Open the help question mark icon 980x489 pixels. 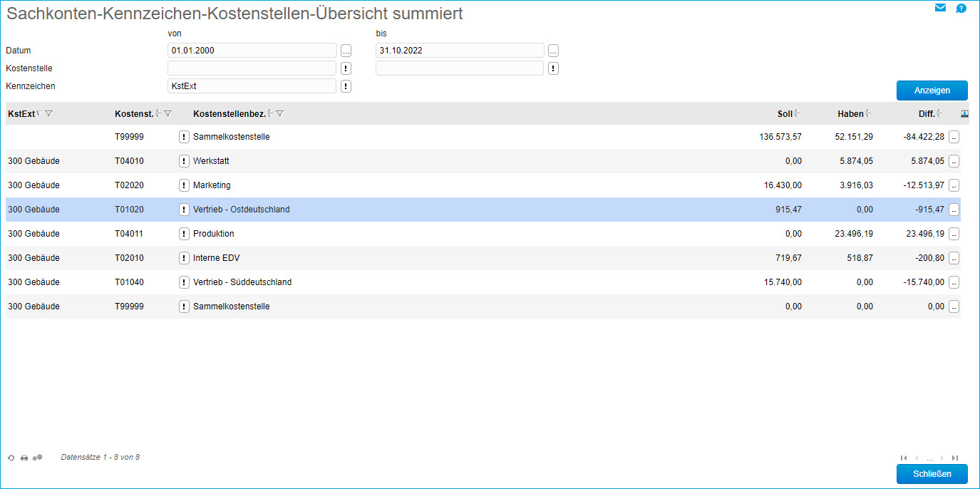click(961, 9)
